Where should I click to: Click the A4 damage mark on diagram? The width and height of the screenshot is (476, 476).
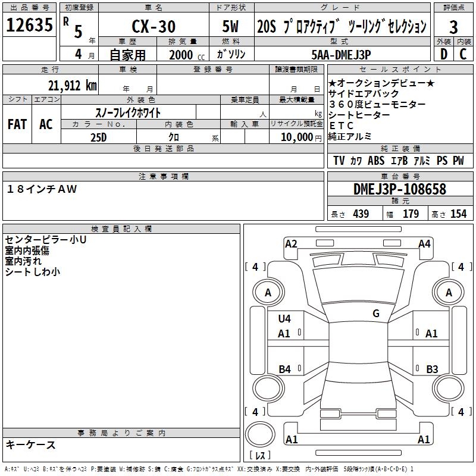coord(424,244)
